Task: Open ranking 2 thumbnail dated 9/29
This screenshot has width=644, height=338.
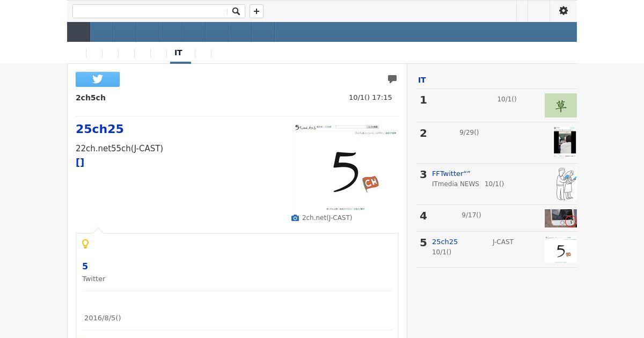Action: 565,142
